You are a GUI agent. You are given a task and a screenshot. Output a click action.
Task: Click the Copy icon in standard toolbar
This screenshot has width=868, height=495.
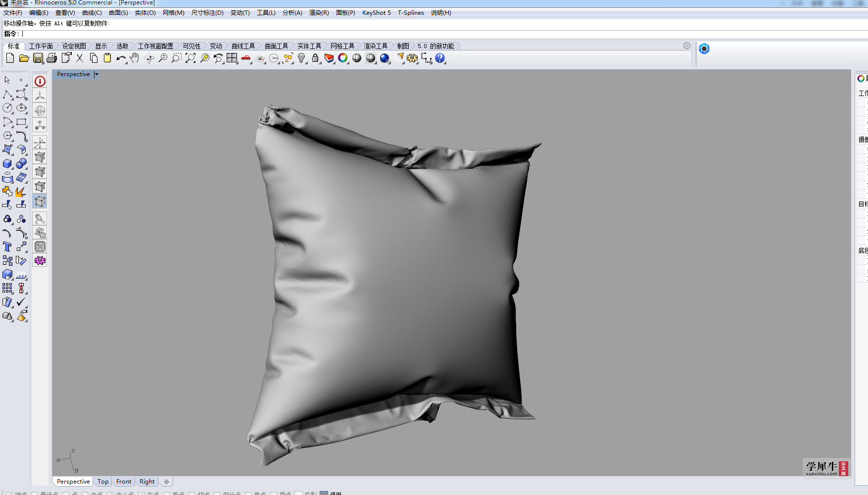pyautogui.click(x=94, y=58)
